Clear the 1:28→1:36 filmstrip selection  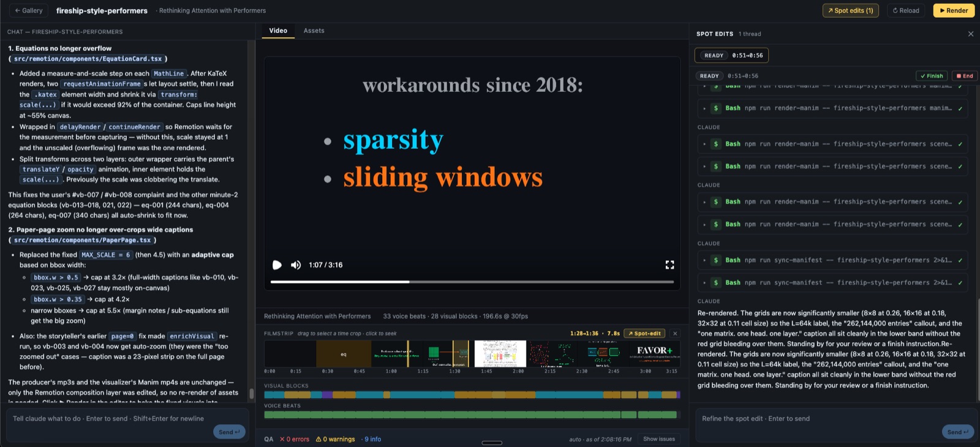(x=675, y=334)
